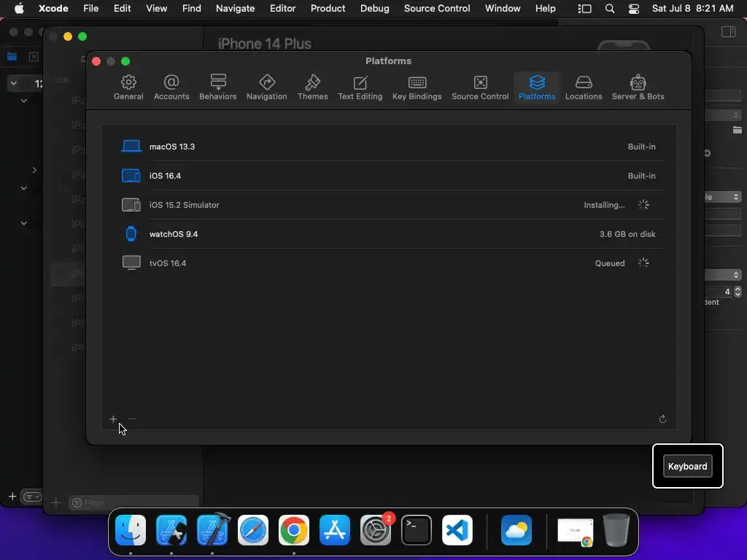Open the Xcode menu

(x=53, y=9)
